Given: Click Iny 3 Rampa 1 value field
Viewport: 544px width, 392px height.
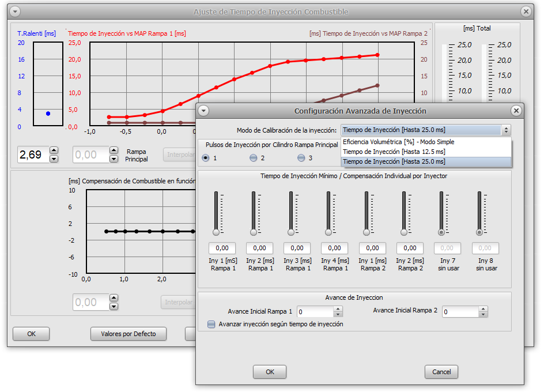Looking at the screenshot, I should 297,248.
